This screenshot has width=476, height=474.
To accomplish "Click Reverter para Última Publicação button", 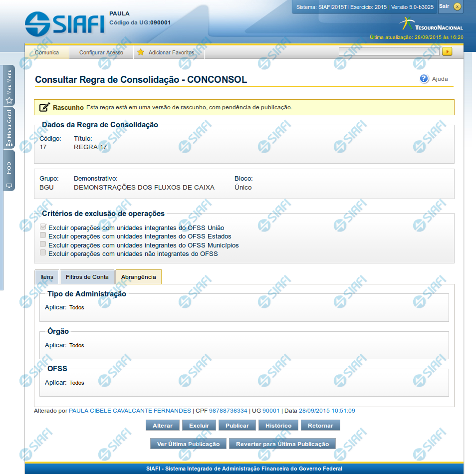I will tap(282, 444).
